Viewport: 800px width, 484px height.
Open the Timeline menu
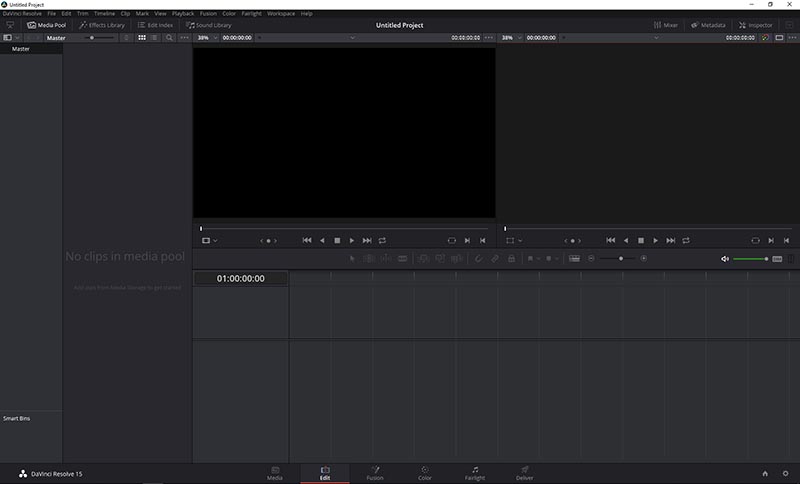pyautogui.click(x=104, y=14)
